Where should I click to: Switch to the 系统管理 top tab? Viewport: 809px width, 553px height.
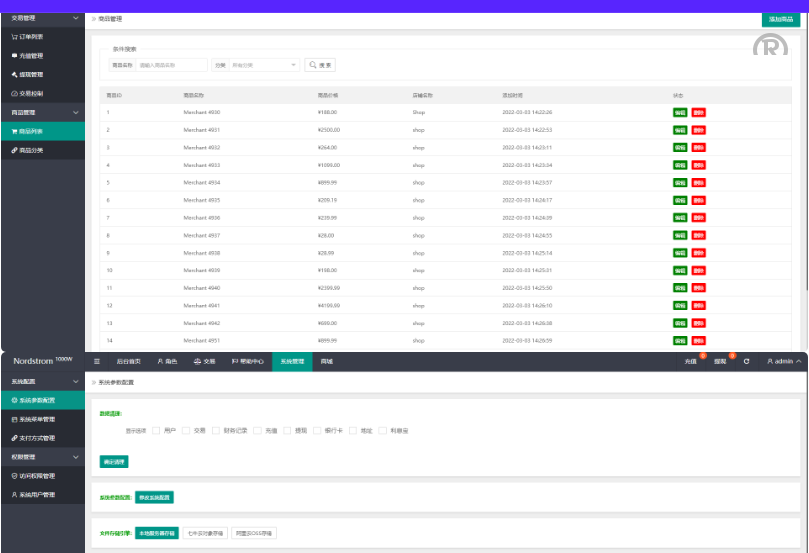[x=291, y=361]
